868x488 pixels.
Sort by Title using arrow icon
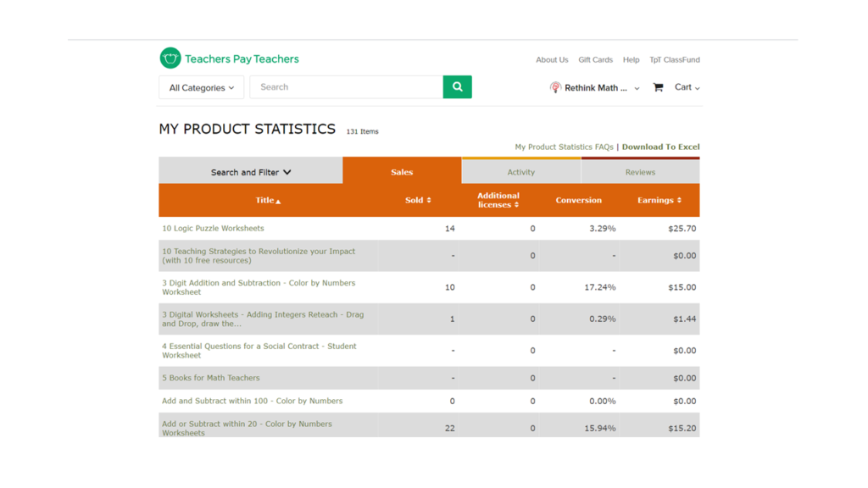pos(278,202)
